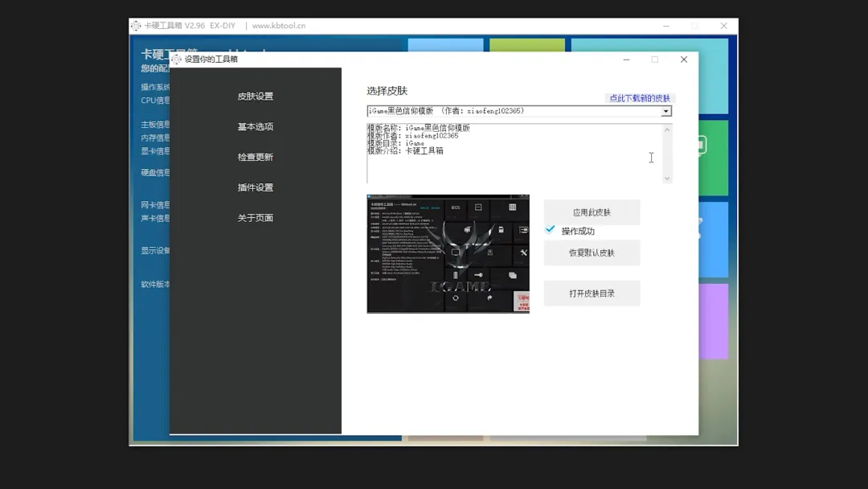The image size is (868, 489).
Task: Click 恢复默认皮肤 to restore the default skin
Action: pyautogui.click(x=592, y=253)
